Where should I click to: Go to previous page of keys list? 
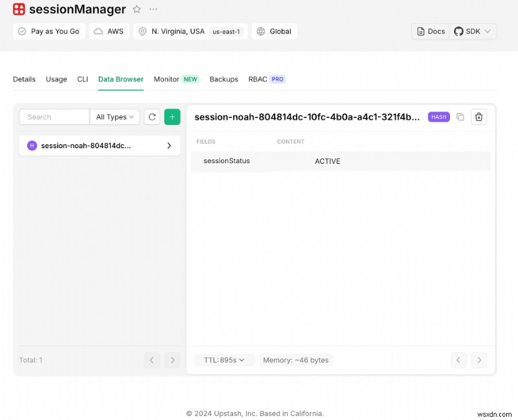(152, 360)
